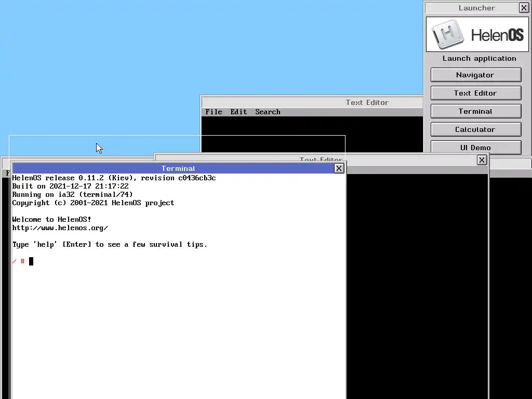
Task: Click the "Type 'help' [Enter]" tips line
Action: tap(110, 245)
